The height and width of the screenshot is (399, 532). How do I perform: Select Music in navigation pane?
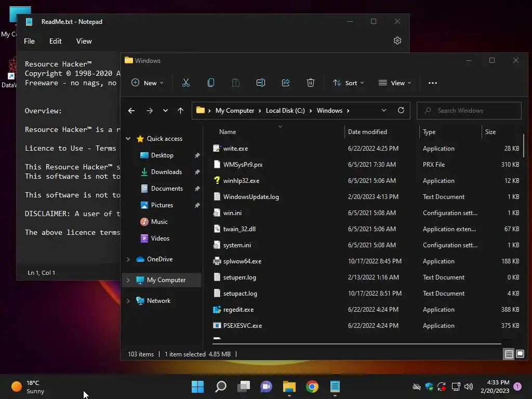[159, 222]
